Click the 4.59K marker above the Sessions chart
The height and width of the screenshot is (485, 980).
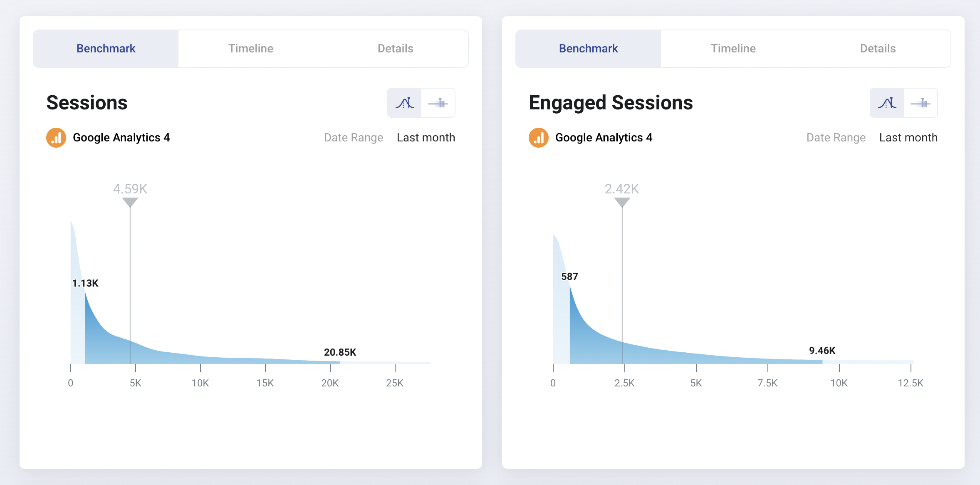[129, 189]
